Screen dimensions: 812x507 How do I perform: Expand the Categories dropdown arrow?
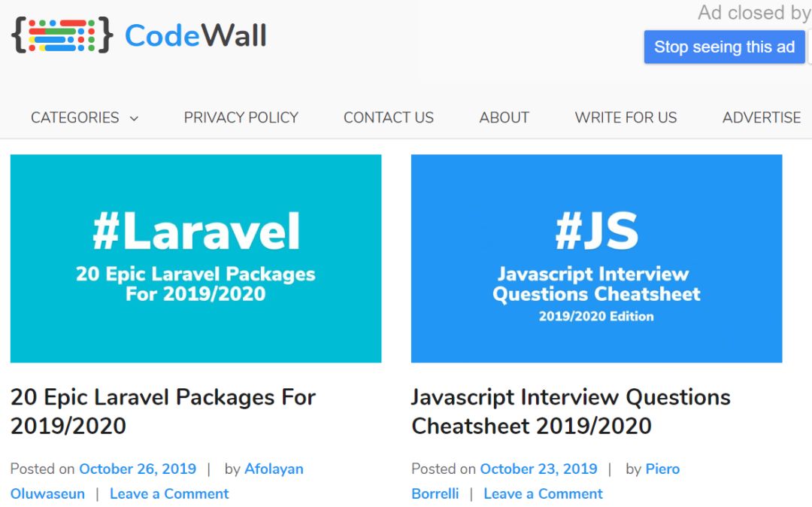point(134,118)
